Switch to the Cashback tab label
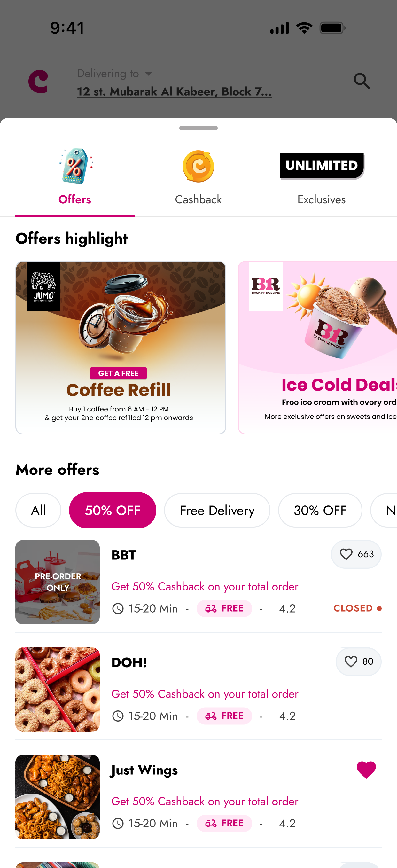 pyautogui.click(x=198, y=199)
